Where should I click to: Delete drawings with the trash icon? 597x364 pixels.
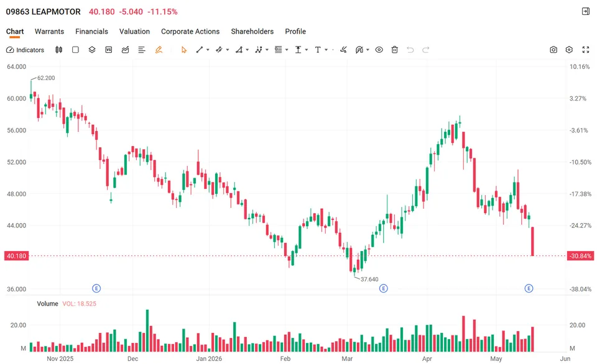pos(395,50)
